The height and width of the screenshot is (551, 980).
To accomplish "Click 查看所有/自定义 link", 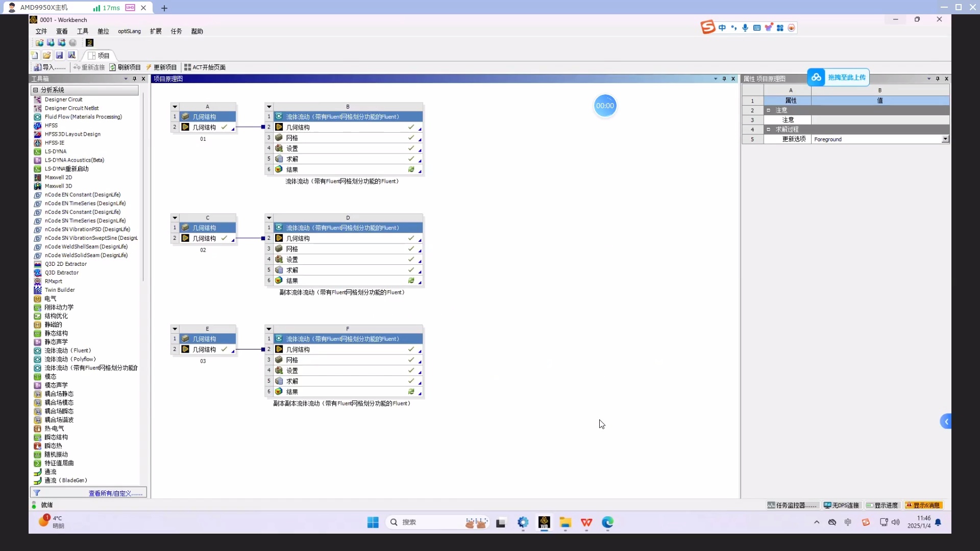I will 115,493.
